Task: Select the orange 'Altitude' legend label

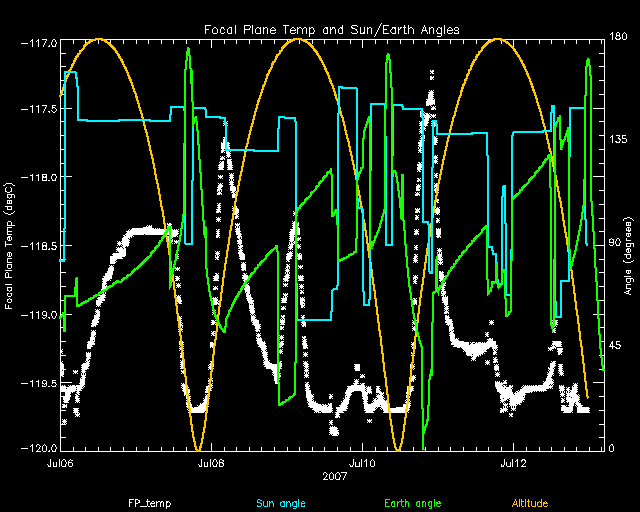Action: (x=530, y=502)
